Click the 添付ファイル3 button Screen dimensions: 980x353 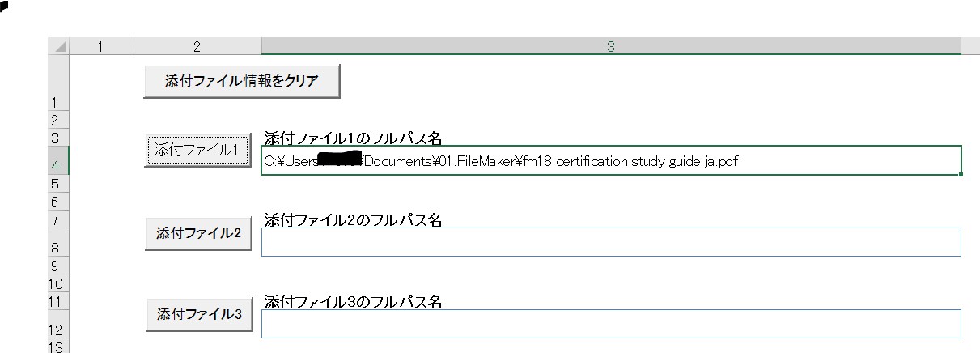pos(198,314)
